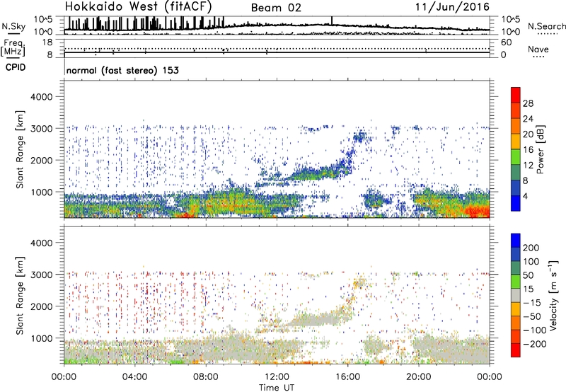Click velocity colorbar value '-50'
This screenshot has height=392, width=566.
533,316
